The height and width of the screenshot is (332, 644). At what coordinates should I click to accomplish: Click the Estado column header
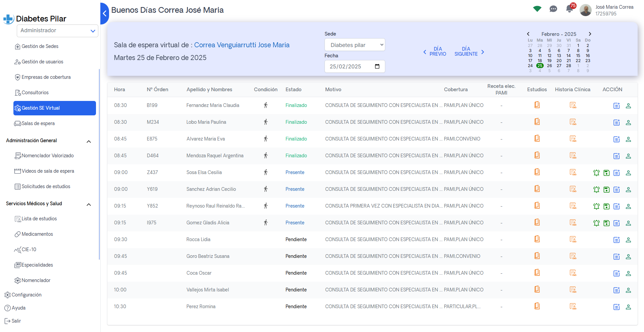(293, 90)
